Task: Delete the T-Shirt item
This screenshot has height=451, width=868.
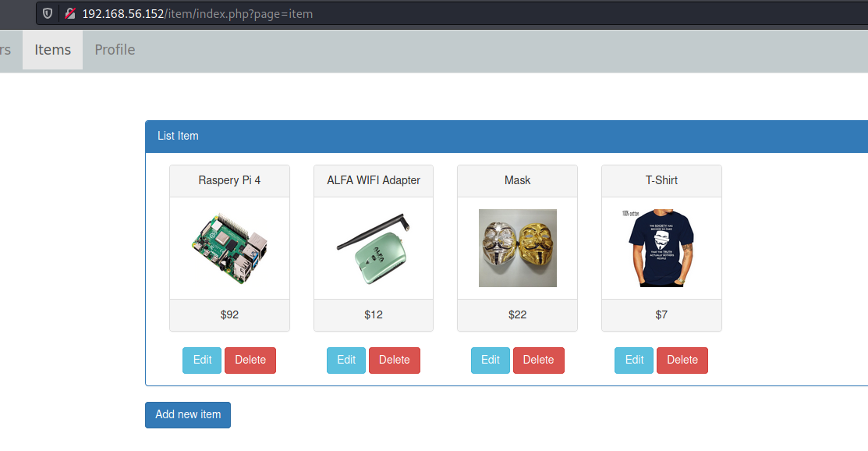Action: point(682,360)
